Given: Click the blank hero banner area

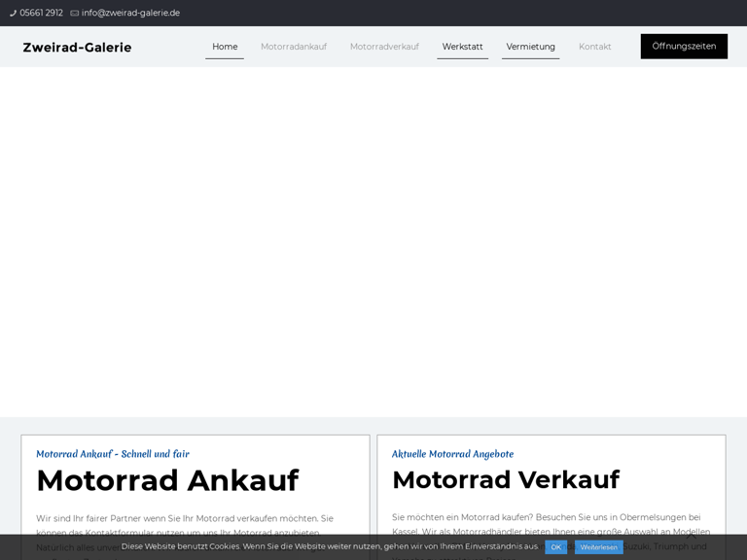Looking at the screenshot, I should 373,243.
